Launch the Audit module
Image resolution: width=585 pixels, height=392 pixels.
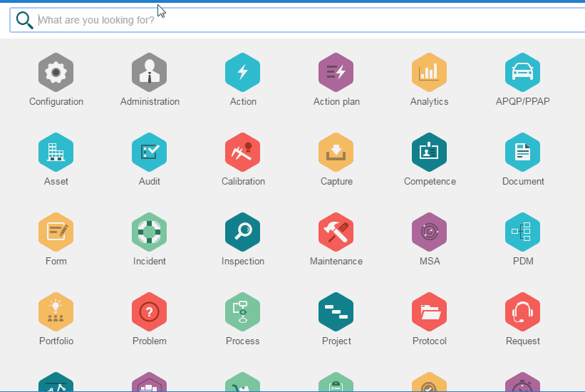tap(150, 152)
